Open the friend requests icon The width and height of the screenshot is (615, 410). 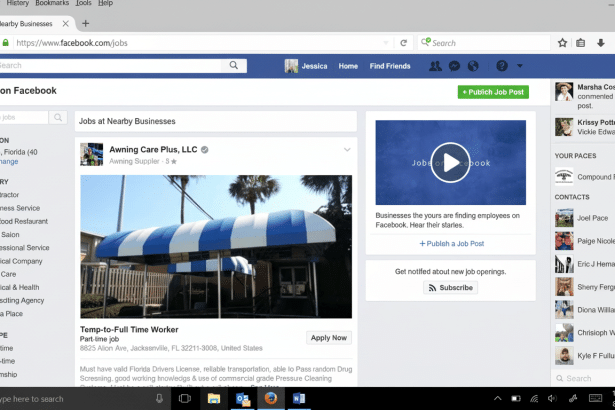click(435, 66)
